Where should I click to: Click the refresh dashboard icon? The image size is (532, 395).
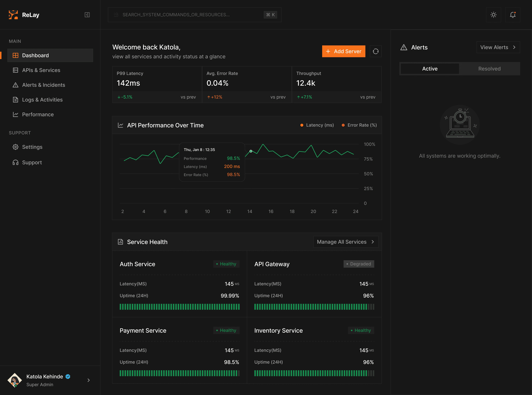(x=375, y=51)
